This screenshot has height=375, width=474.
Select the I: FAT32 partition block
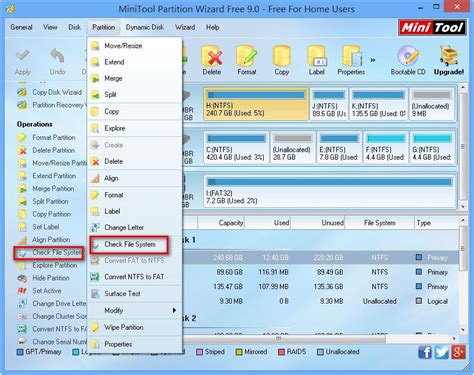coord(329,191)
